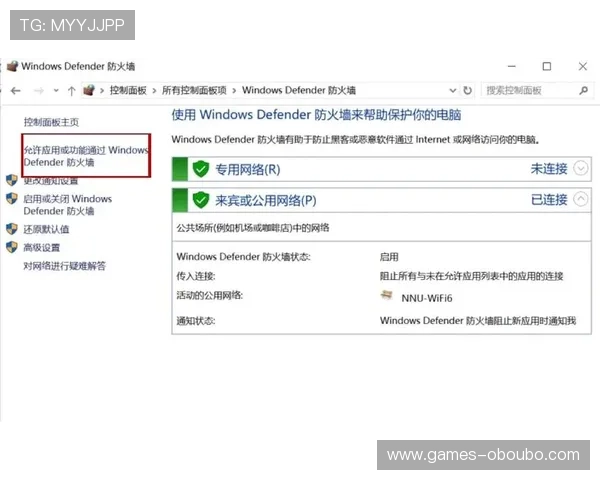Click the 专用网络(R) heading
Image resolution: width=600 pixels, height=480 pixels.
pos(248,169)
